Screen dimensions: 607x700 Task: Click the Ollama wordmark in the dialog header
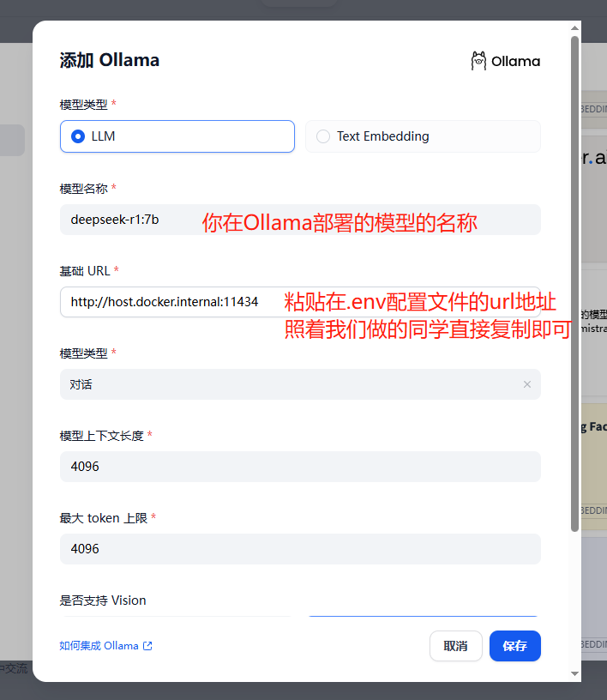(x=515, y=61)
